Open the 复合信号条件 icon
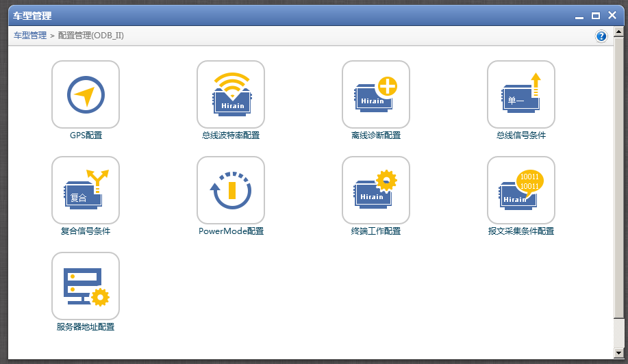 coord(86,190)
